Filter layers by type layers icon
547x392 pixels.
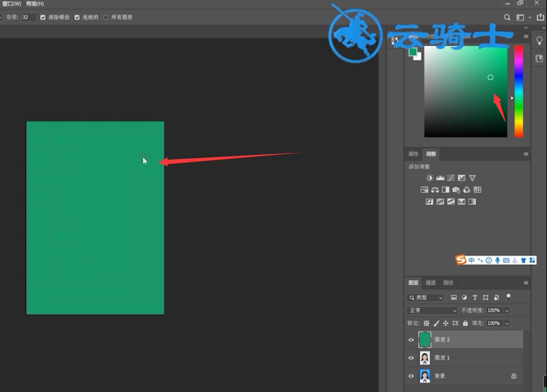(475, 298)
